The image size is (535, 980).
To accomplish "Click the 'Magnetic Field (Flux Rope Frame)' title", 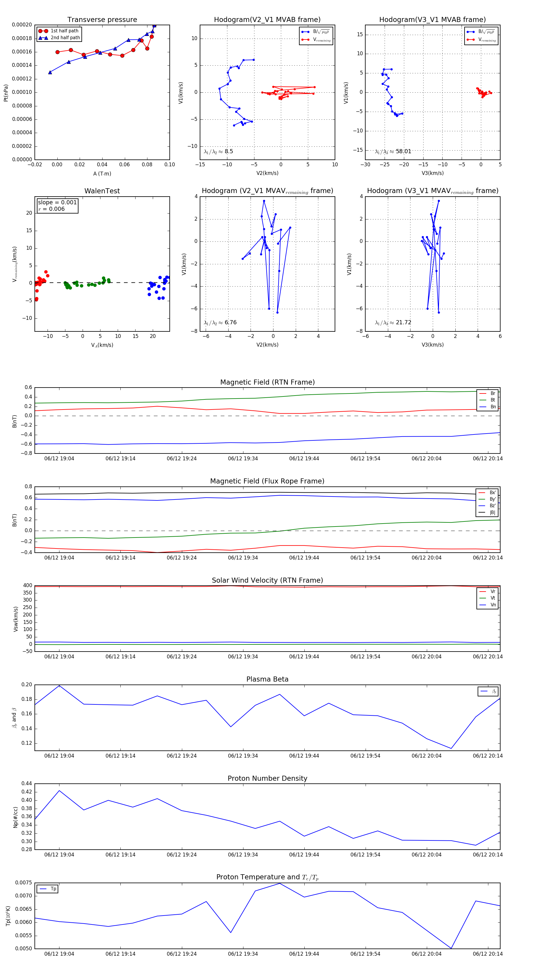I will tap(267, 481).
